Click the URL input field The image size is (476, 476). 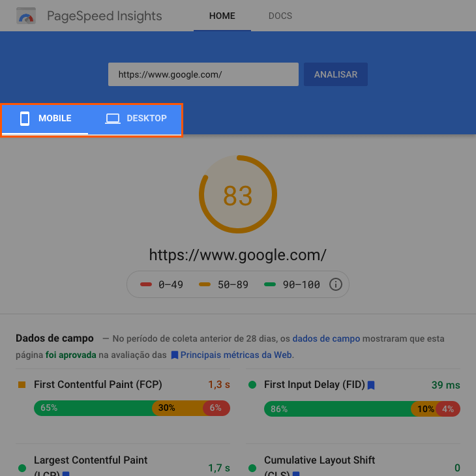click(203, 74)
